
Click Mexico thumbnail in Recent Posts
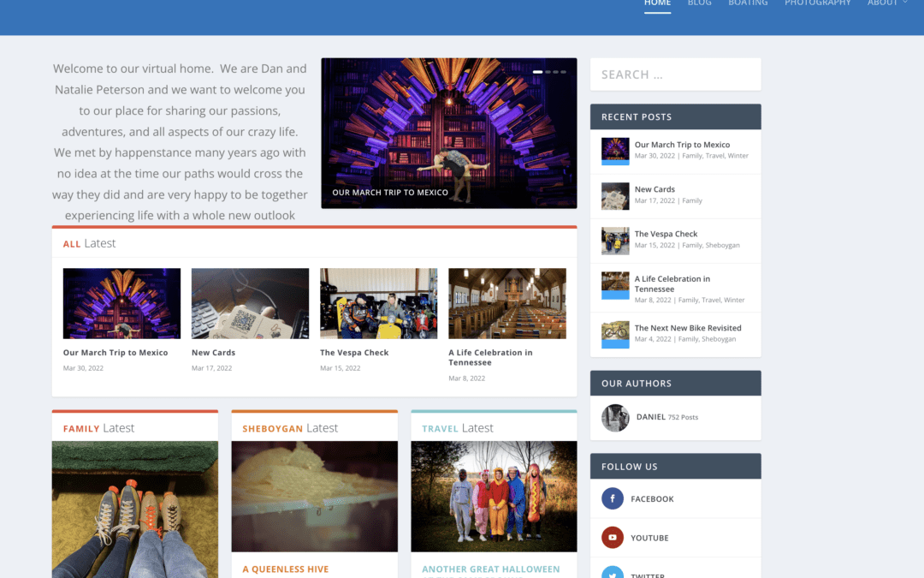tap(615, 151)
